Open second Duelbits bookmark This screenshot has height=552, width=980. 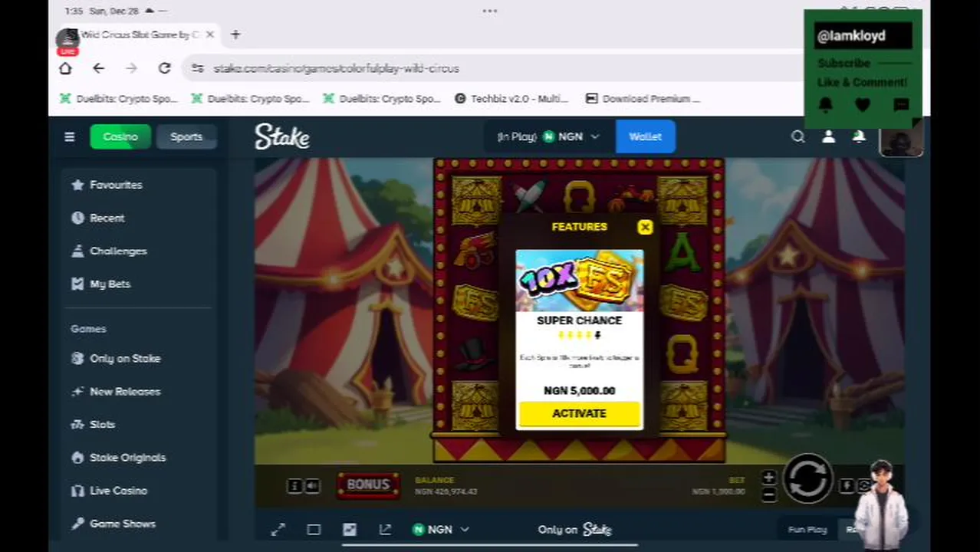[251, 98]
